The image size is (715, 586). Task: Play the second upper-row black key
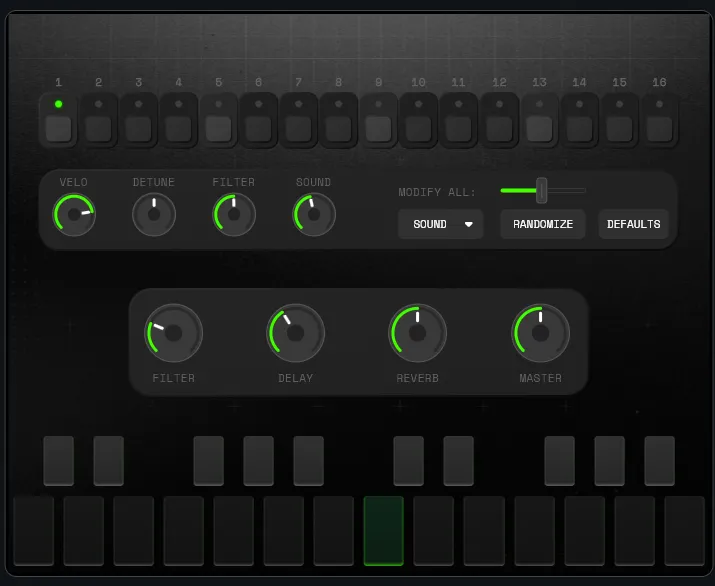(109, 461)
